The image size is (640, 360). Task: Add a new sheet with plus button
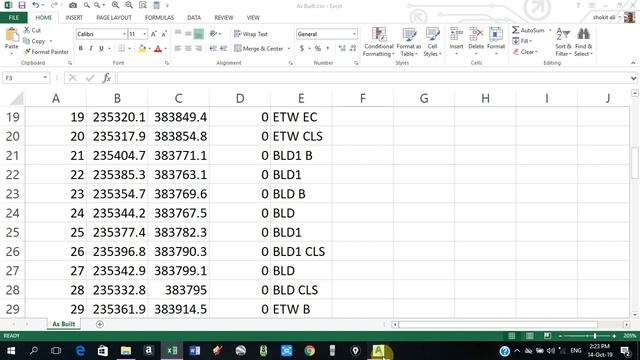tap(100, 324)
